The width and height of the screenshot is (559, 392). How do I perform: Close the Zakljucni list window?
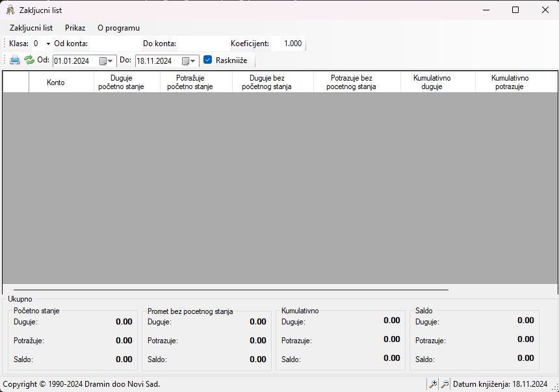545,10
